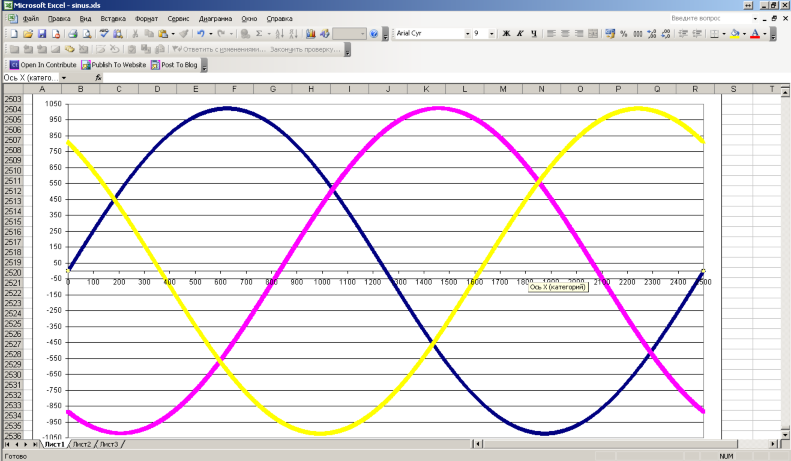The image size is (791, 461).
Task: Expand the Arial Cyr font dropdown
Action: 466,34
